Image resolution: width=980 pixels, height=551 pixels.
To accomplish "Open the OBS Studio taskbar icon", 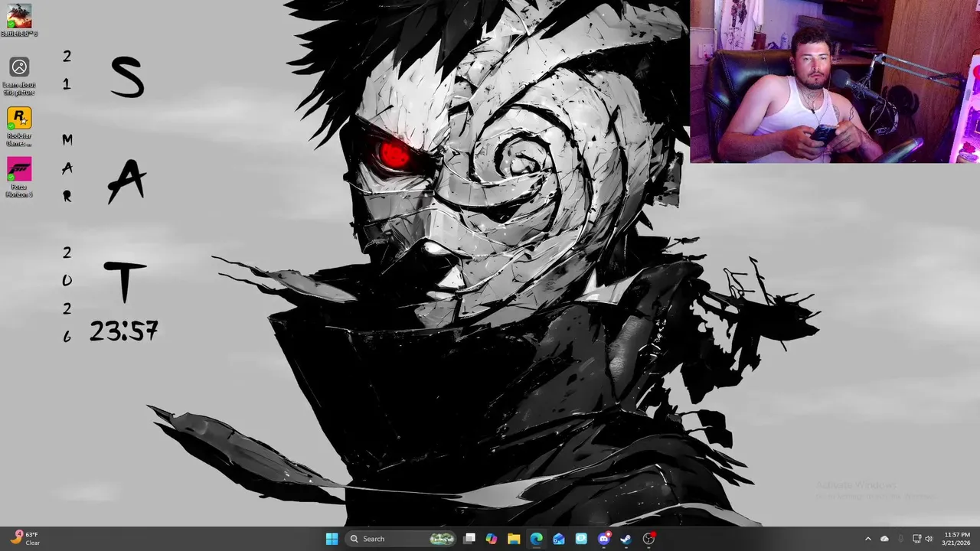I will tap(648, 539).
